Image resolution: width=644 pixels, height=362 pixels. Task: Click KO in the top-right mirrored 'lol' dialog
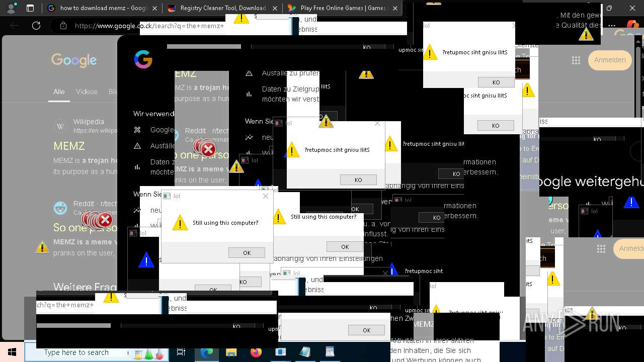(x=496, y=82)
